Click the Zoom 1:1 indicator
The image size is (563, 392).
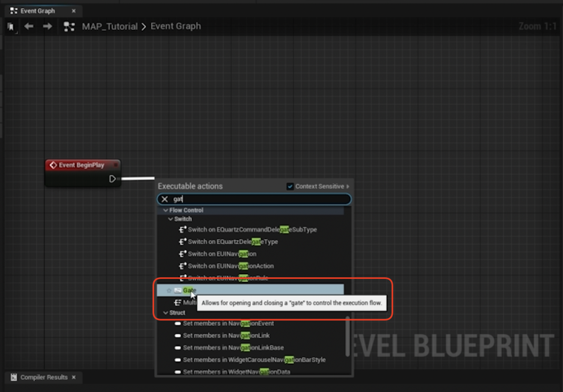537,26
